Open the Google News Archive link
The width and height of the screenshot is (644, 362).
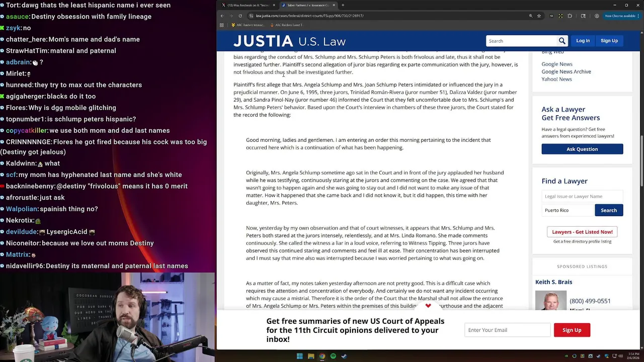pos(566,71)
